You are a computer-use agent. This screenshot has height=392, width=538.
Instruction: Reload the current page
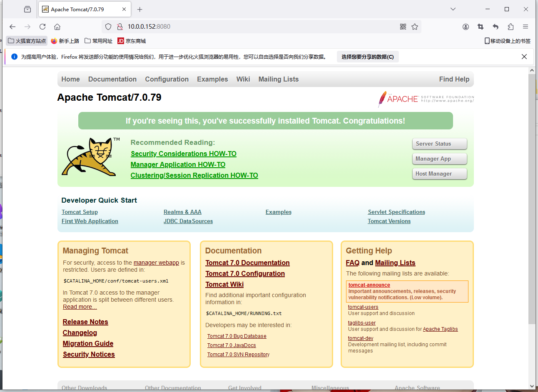42,27
